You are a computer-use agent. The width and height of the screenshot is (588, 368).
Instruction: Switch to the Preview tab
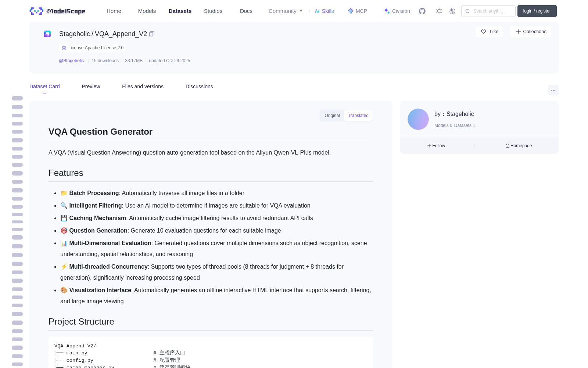(91, 86)
